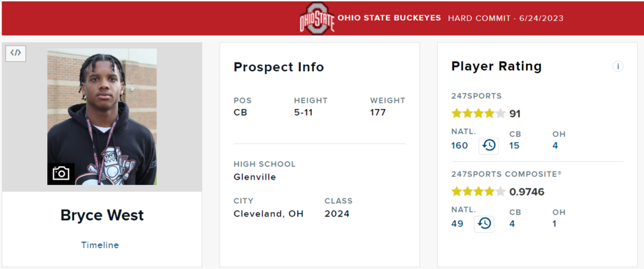Screen dimensions: 644x269
Task: Click the embed code icon on photo
Action: (15, 53)
